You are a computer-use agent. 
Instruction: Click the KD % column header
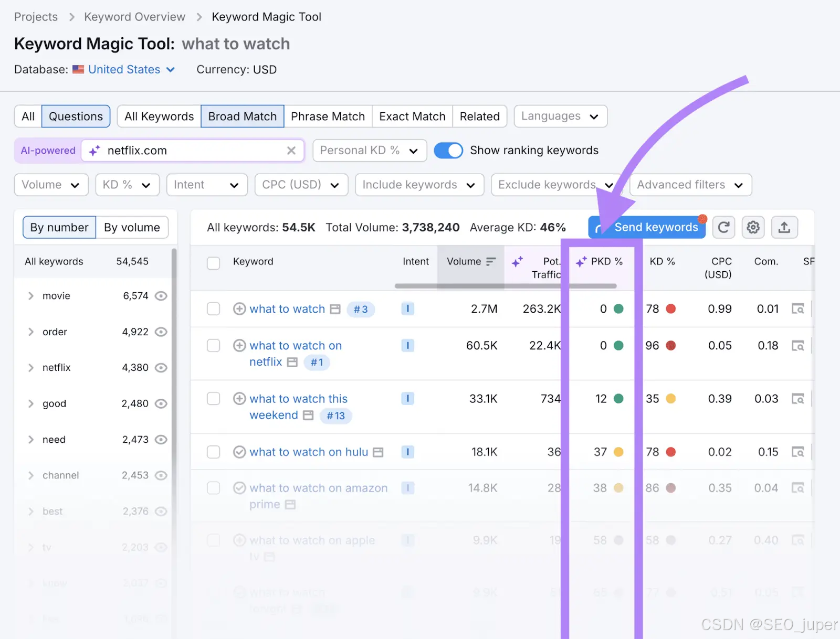(662, 261)
